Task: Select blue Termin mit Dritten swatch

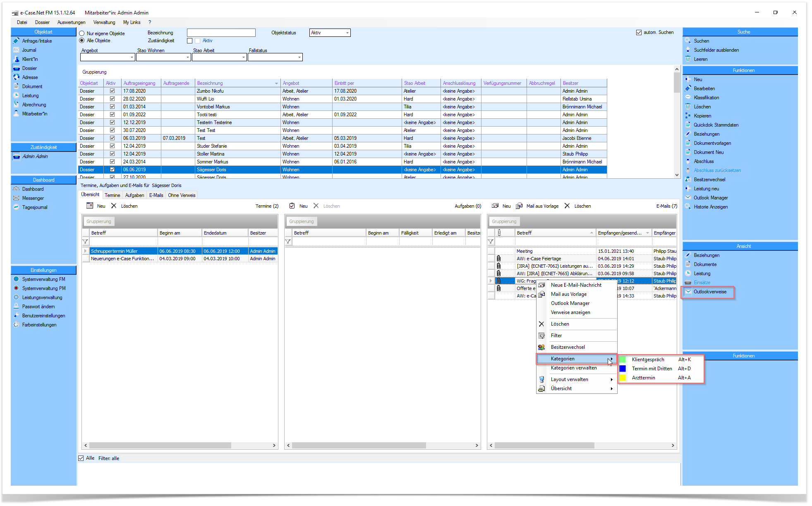Action: click(x=623, y=369)
